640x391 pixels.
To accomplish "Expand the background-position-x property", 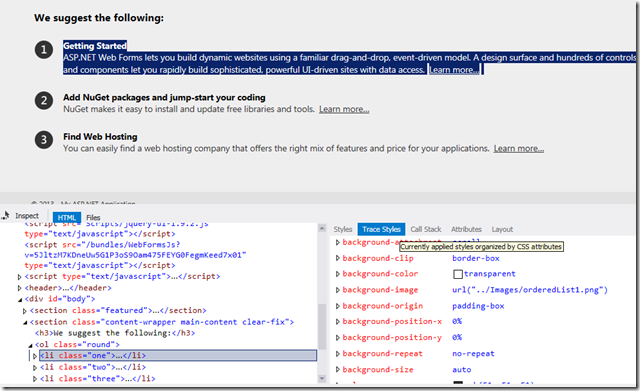I will tap(338, 322).
